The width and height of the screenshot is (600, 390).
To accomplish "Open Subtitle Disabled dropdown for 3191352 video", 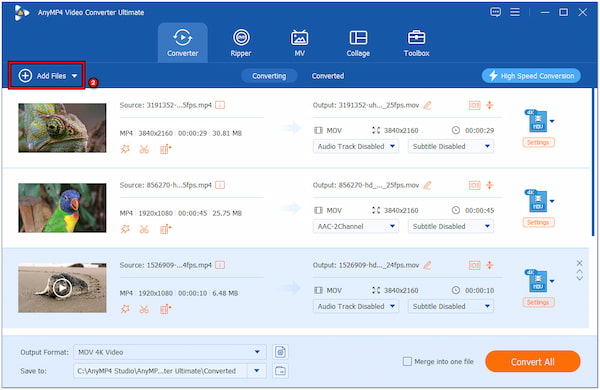I will (x=451, y=146).
